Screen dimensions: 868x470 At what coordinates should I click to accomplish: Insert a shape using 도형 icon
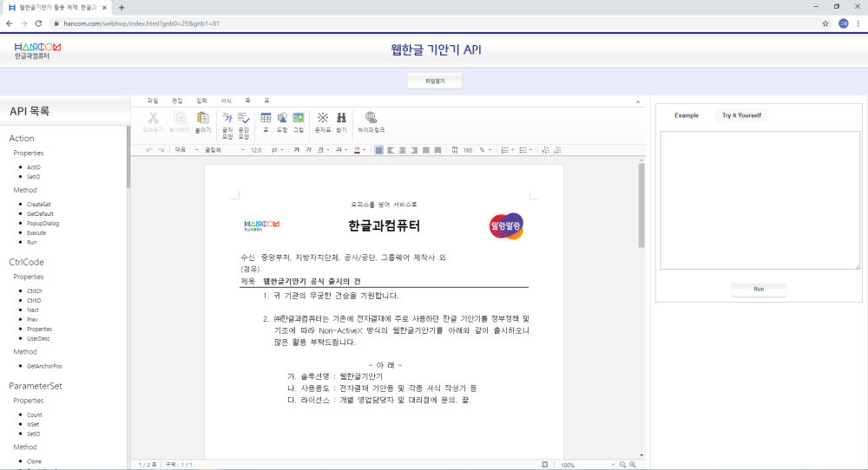coord(282,118)
